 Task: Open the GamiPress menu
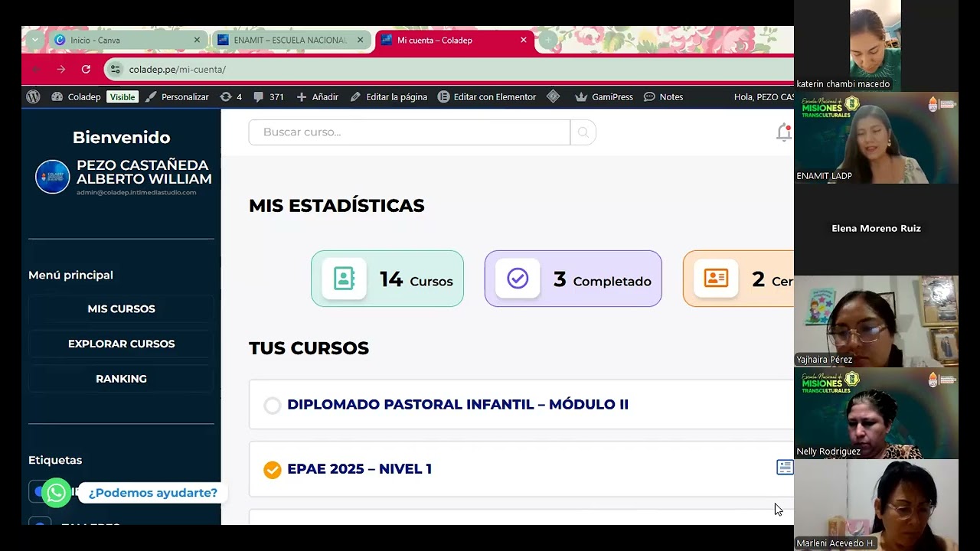pyautogui.click(x=604, y=97)
